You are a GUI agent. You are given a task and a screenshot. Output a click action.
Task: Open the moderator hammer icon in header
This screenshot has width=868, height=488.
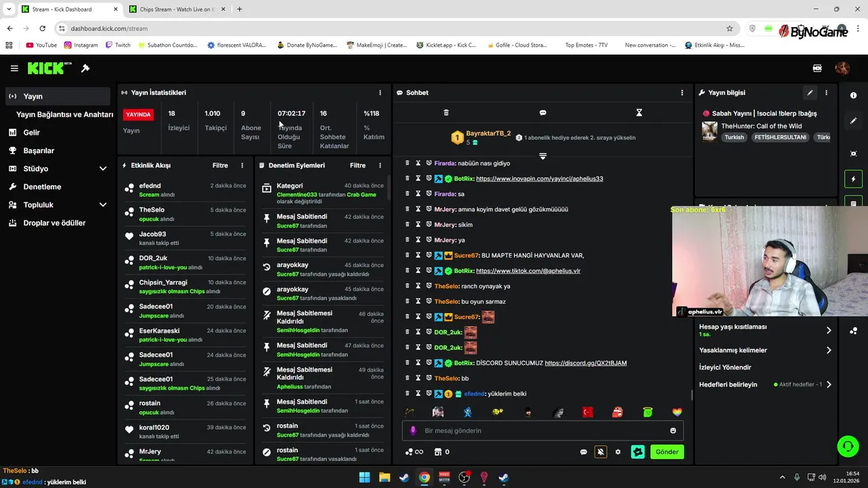85,68
